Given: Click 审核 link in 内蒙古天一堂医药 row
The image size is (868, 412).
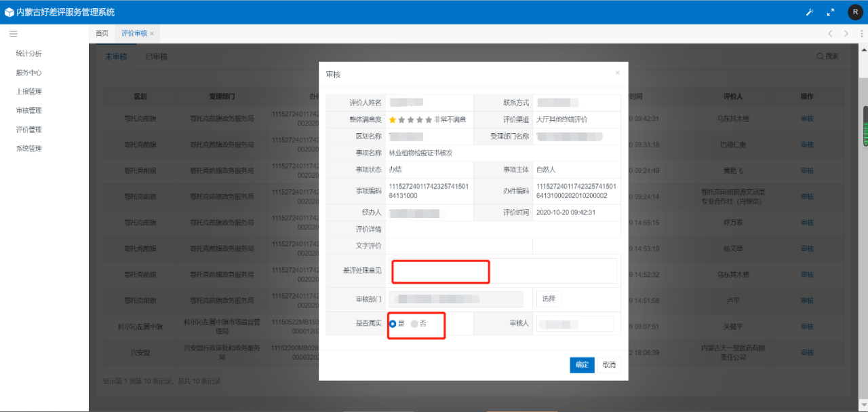Looking at the screenshot, I should pos(807,352).
